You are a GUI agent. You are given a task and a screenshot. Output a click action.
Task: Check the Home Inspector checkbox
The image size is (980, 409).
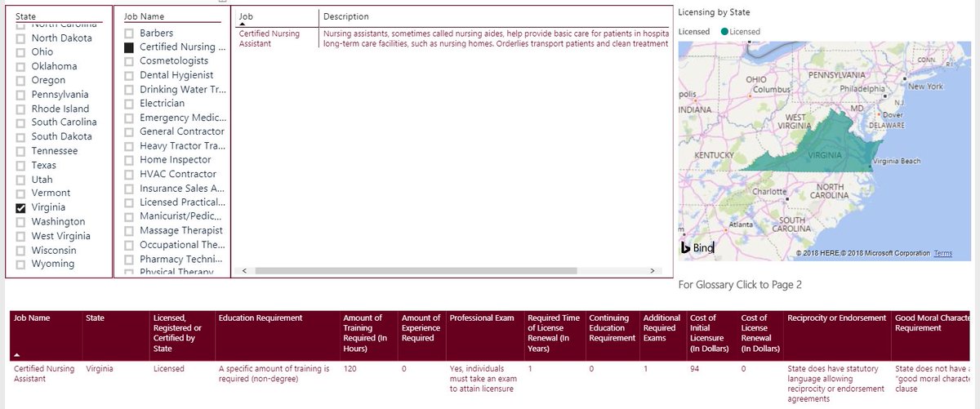129,161
